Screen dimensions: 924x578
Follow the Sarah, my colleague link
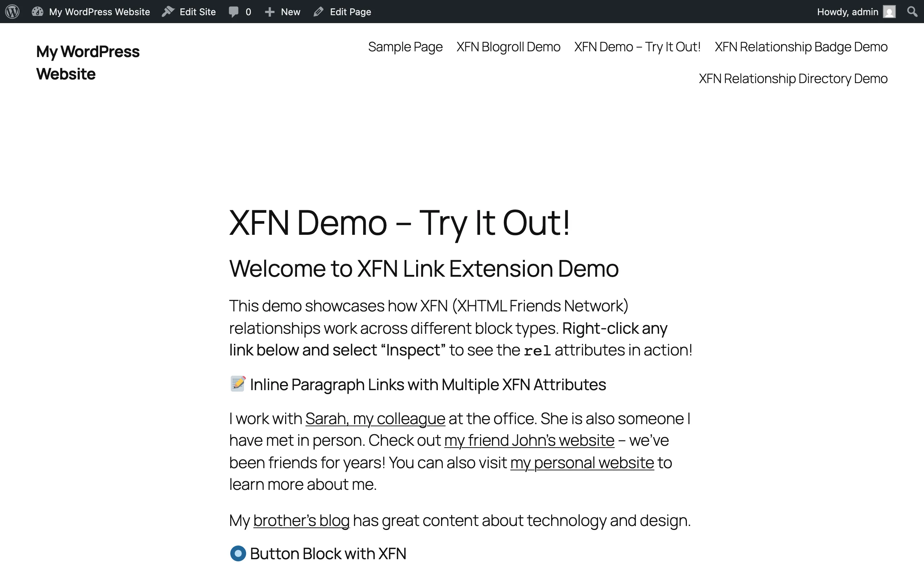[x=375, y=419]
